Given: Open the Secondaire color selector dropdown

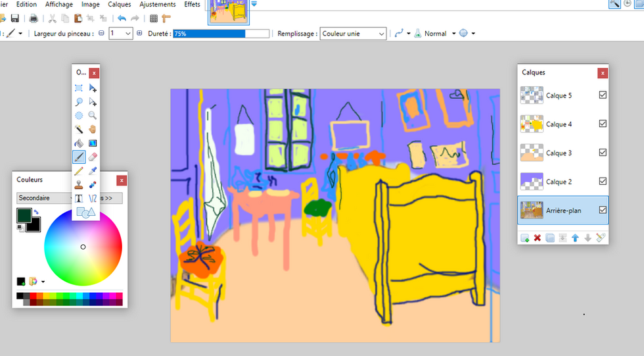Looking at the screenshot, I should click(45, 197).
